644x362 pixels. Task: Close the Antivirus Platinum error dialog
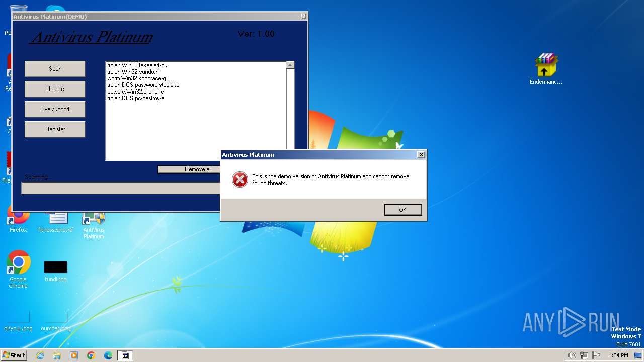pyautogui.click(x=421, y=155)
